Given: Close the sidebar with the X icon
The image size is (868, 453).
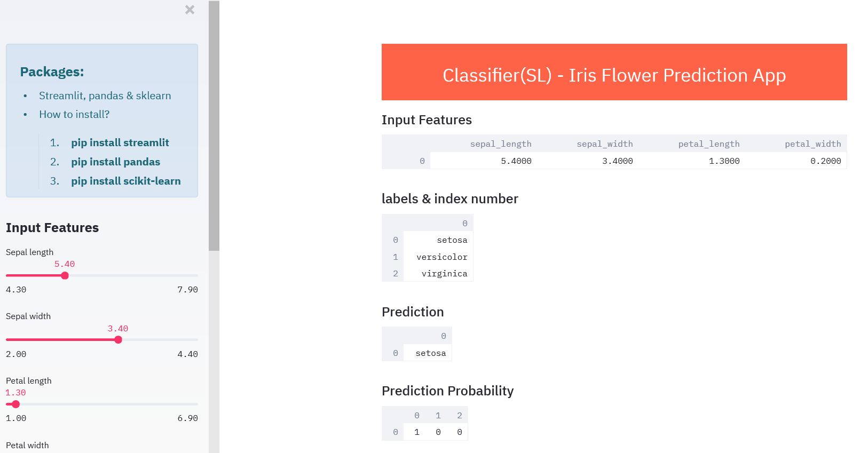Looking at the screenshot, I should point(190,10).
